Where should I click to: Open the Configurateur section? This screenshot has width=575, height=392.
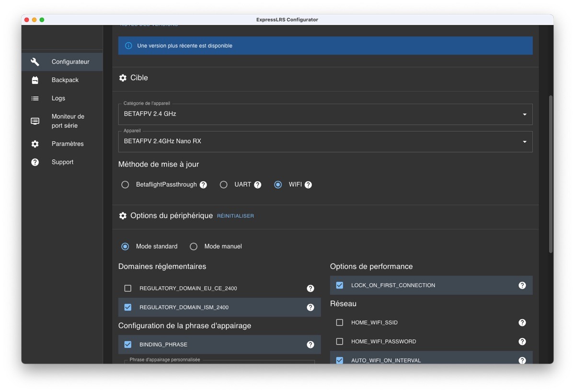(x=62, y=62)
